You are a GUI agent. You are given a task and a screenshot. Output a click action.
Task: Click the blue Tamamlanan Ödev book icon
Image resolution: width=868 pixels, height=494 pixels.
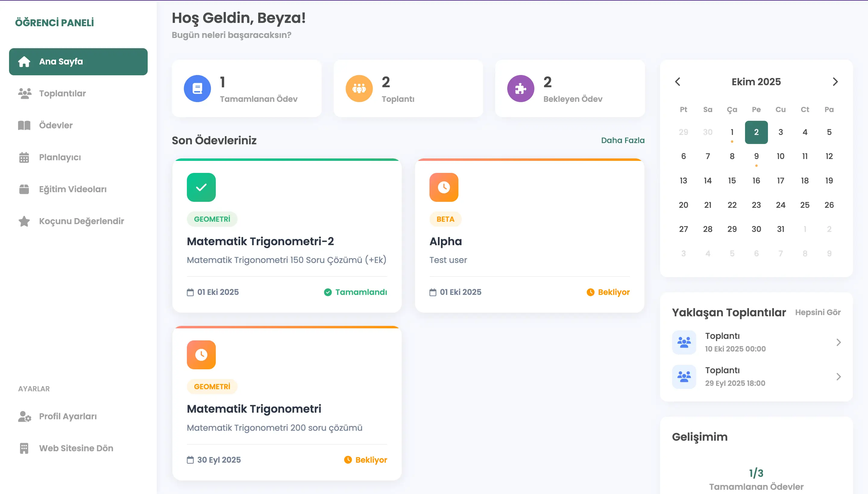coord(197,89)
